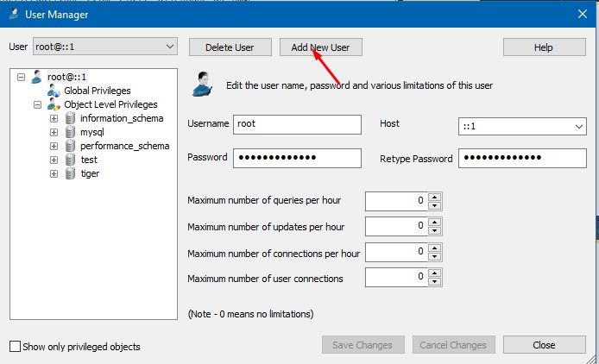The width and height of the screenshot is (599, 364).
Task: Select the Global Privileges icon
Action: [54, 91]
